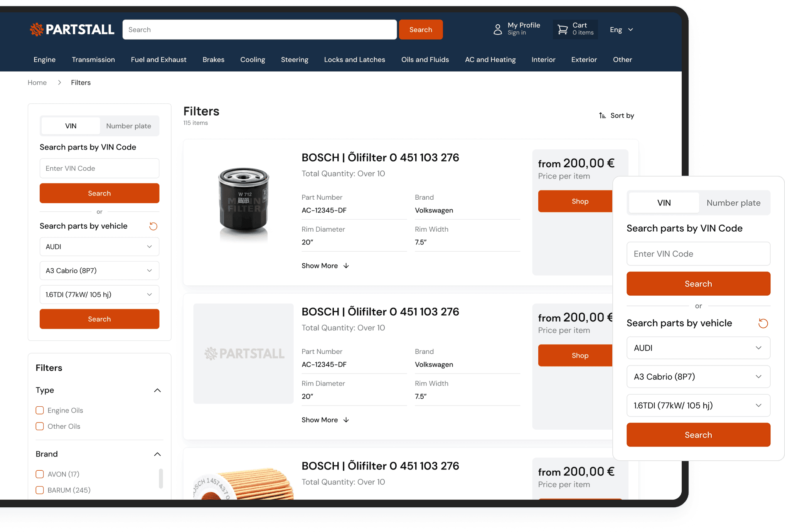Toggle Other Oils checkbox
The width and height of the screenshot is (785, 532).
click(40, 426)
